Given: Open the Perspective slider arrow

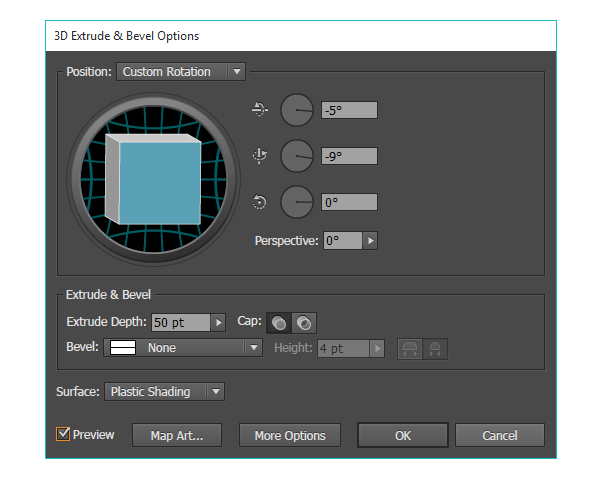Looking at the screenshot, I should (x=370, y=241).
